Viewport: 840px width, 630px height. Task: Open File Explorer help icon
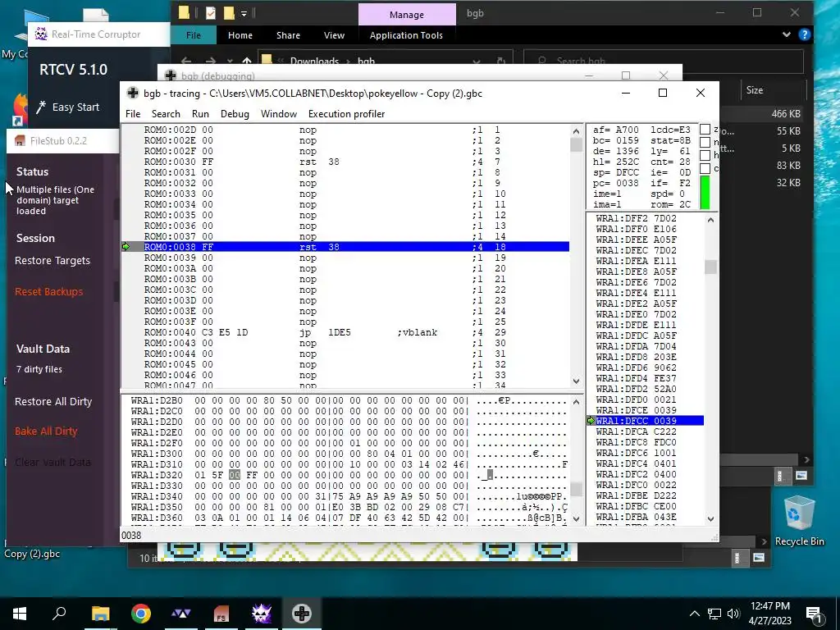[x=804, y=34]
